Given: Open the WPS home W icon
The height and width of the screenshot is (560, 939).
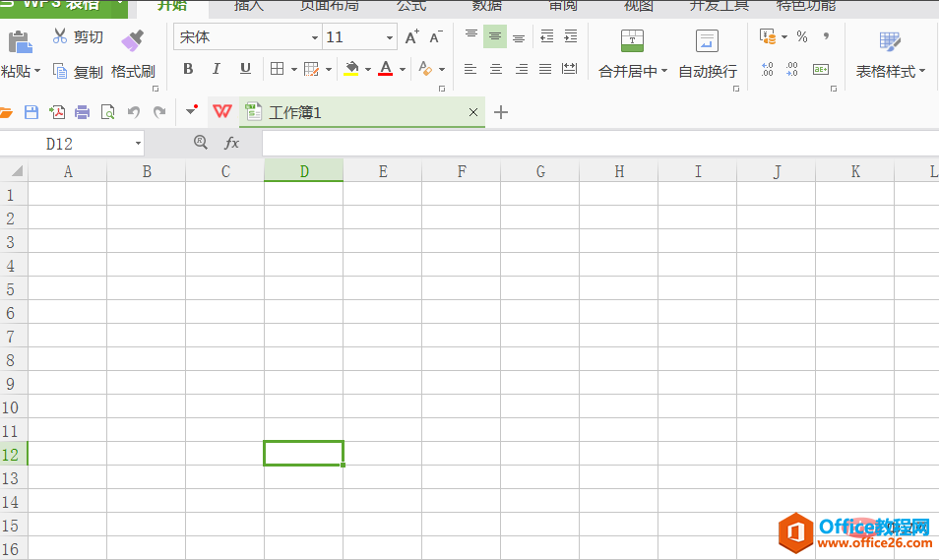Looking at the screenshot, I should [x=222, y=111].
